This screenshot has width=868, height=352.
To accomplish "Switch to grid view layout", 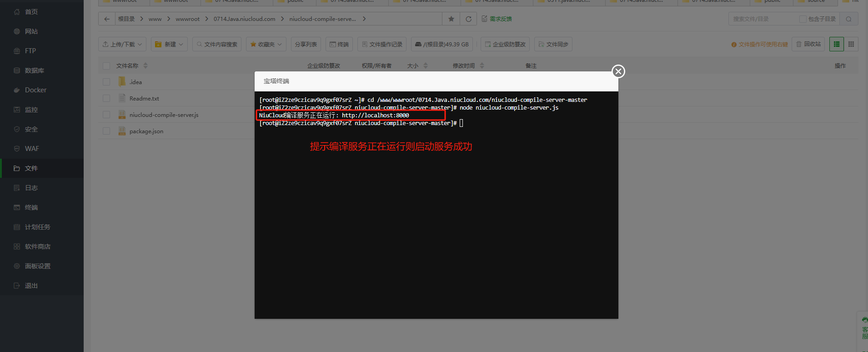I will pos(851,44).
